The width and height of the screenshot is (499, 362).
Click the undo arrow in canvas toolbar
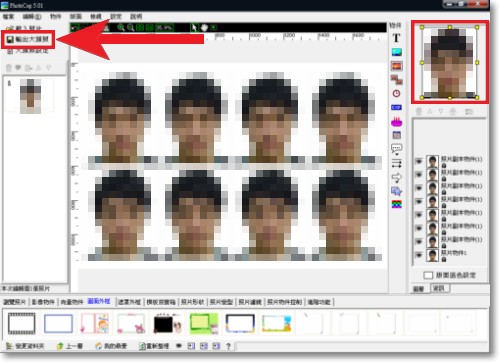coord(75,28)
